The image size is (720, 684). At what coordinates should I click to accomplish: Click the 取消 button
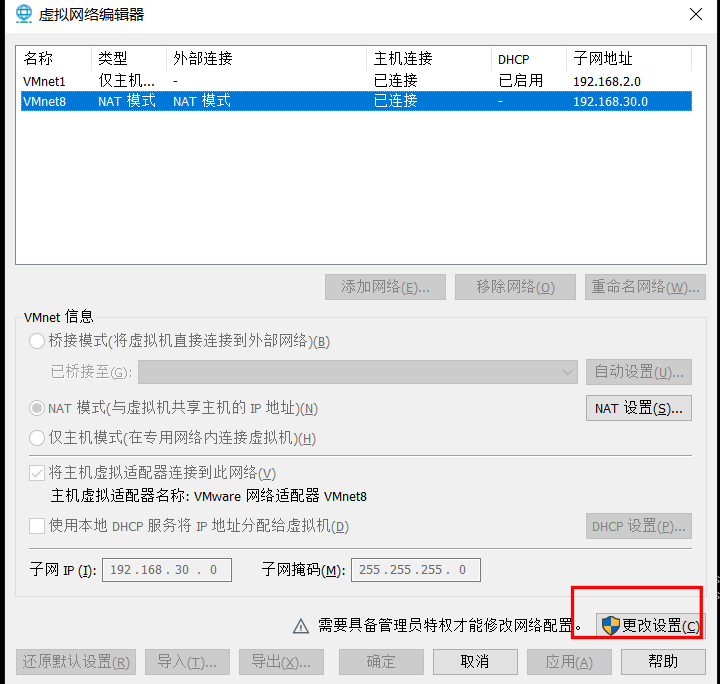(x=475, y=662)
